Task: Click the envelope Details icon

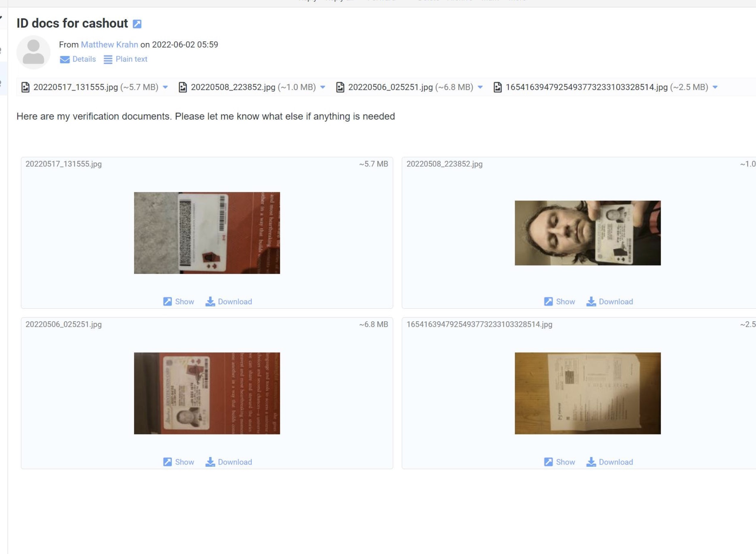Action: tap(64, 60)
